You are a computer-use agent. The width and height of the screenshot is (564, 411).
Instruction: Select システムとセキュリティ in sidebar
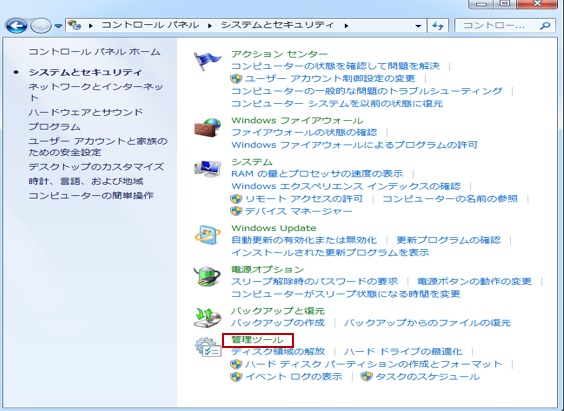(85, 72)
